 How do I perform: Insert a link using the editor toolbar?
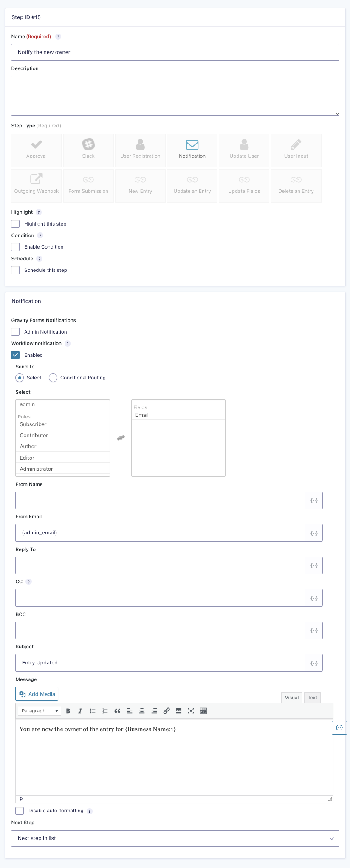pyautogui.click(x=167, y=711)
